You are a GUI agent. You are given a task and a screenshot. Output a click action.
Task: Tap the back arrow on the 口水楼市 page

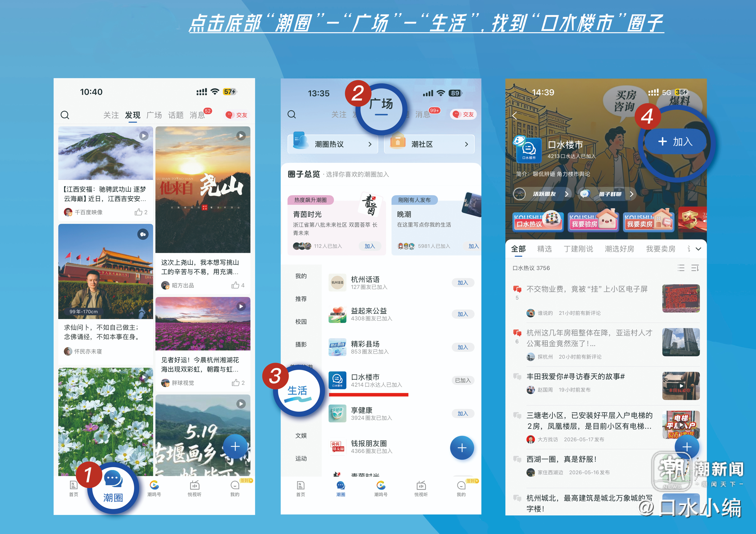click(x=515, y=115)
